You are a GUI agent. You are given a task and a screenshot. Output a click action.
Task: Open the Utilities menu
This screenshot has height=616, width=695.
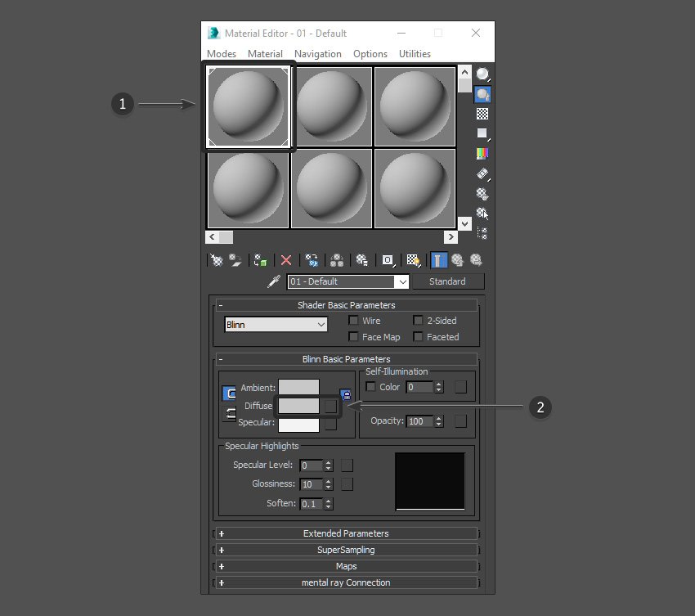415,54
